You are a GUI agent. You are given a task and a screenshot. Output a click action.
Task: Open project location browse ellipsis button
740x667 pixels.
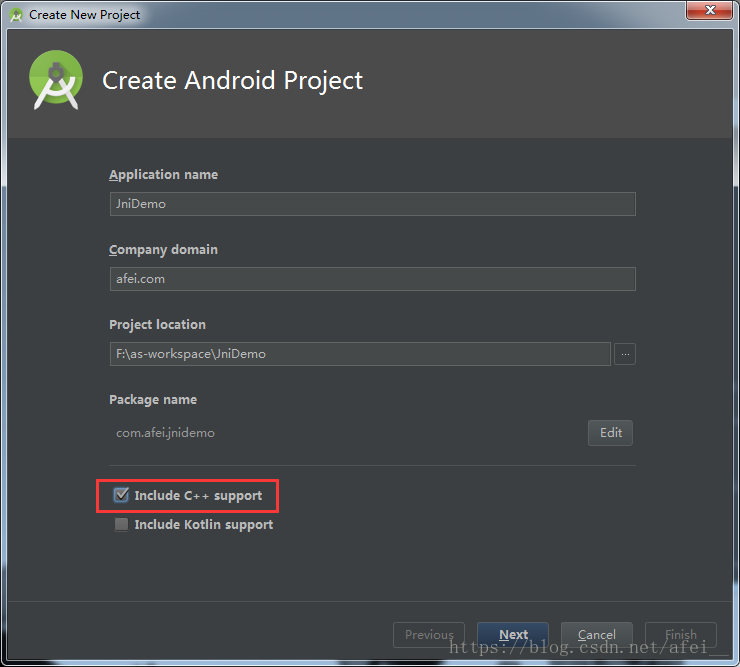(625, 354)
